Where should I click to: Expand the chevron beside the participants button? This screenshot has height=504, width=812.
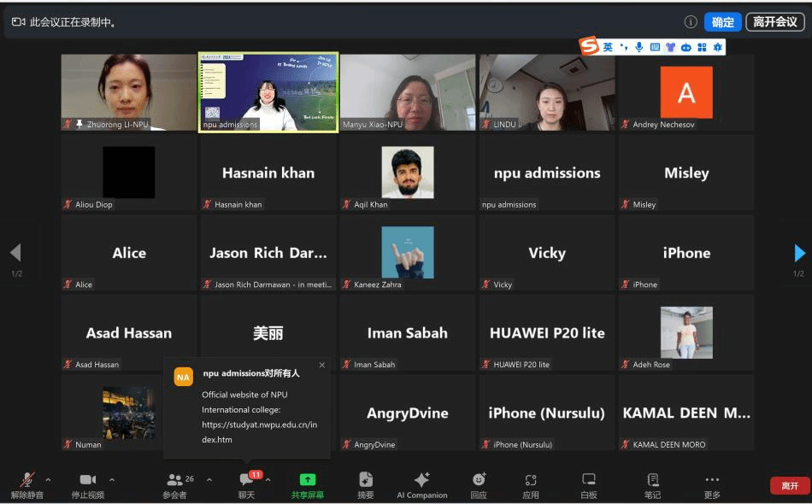point(209,479)
